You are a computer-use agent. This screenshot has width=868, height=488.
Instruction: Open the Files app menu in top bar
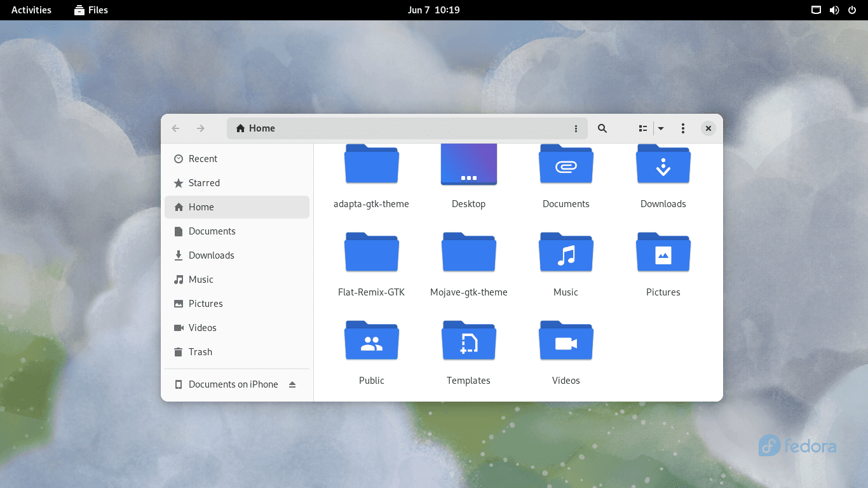click(x=91, y=10)
